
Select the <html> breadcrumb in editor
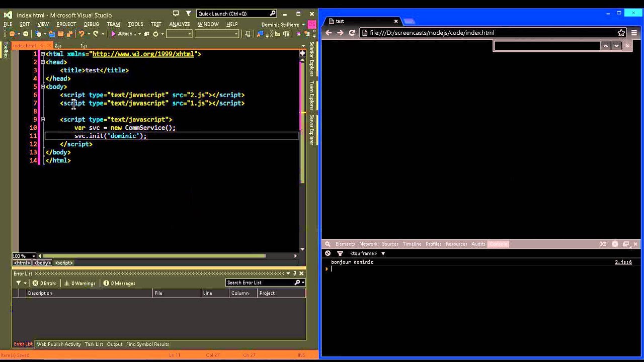(22, 263)
